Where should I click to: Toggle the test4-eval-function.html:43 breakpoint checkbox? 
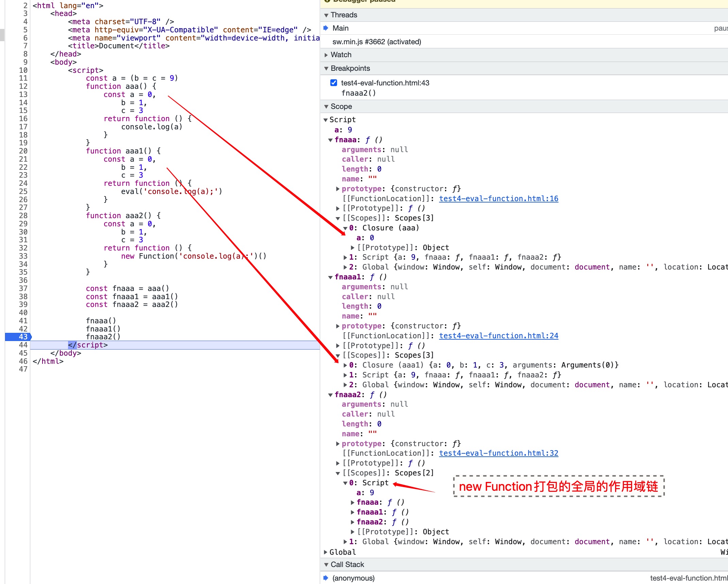click(334, 83)
